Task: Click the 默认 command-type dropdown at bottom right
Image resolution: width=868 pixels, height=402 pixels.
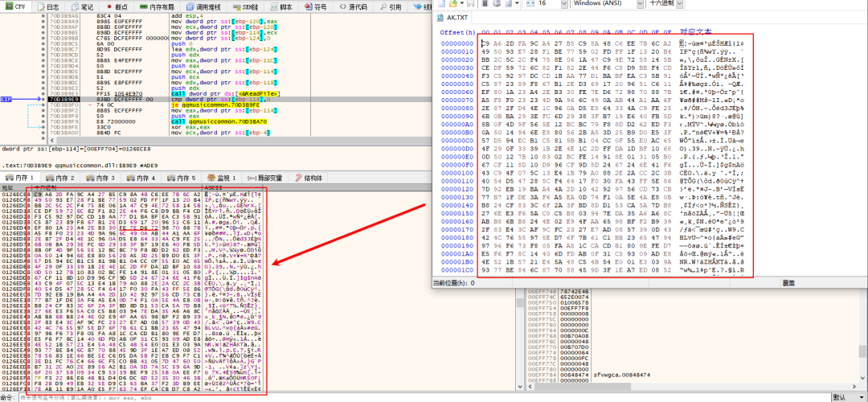Action: [x=850, y=397]
